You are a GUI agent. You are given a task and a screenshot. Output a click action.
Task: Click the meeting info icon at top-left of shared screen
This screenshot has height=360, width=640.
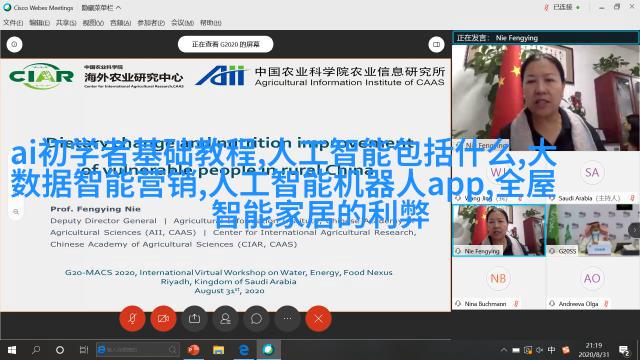(14, 44)
